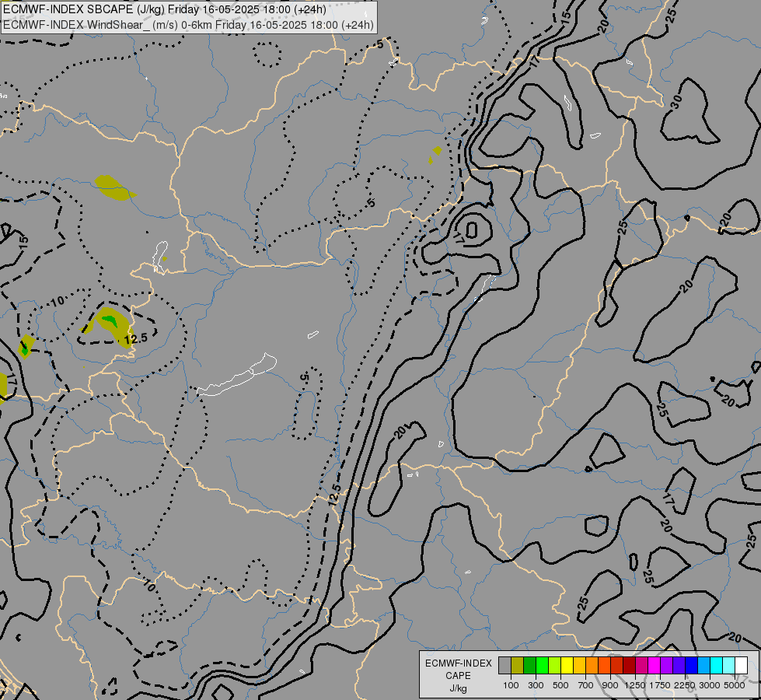Image resolution: width=761 pixels, height=700 pixels.
Task: Click the legend value '100'
Action: click(511, 685)
